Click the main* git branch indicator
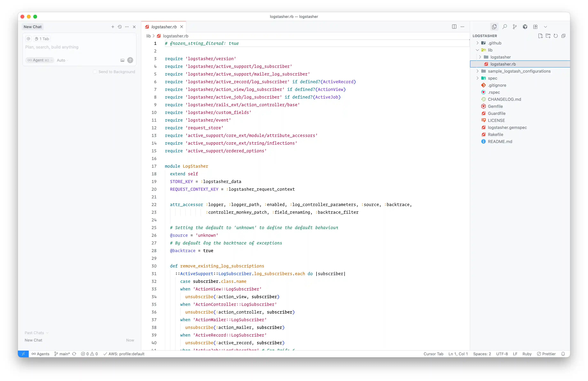This screenshot has width=588, height=381. point(64,354)
